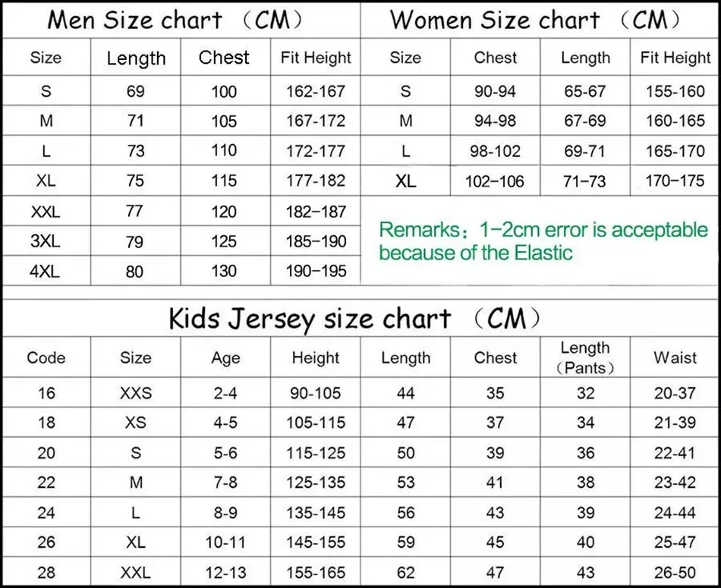
Task: Select the "XXS" size cell in Kids chart
Action: pyautogui.click(x=136, y=393)
